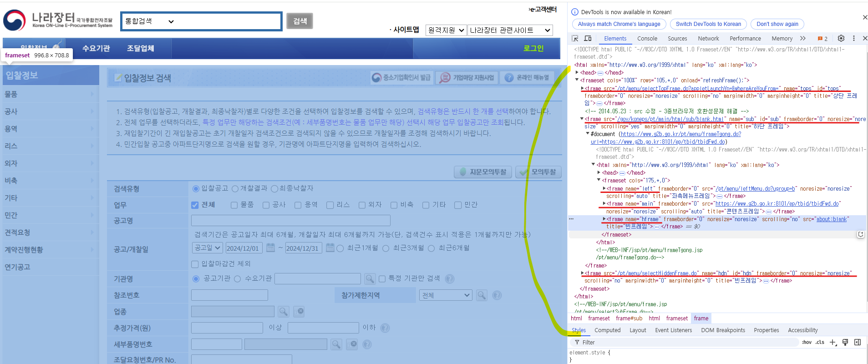This screenshot has height=364, width=868.
Task: Check the 물품 checkbox
Action: [234, 205]
